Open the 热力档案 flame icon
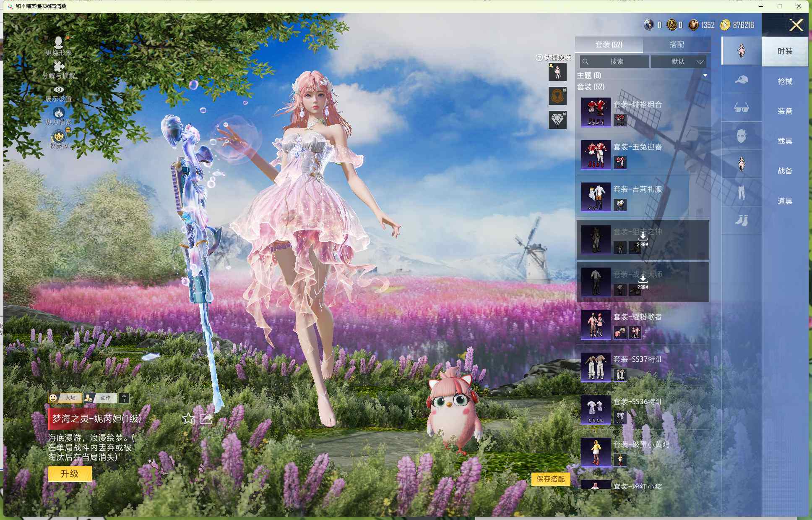The image size is (812, 520). [59, 113]
